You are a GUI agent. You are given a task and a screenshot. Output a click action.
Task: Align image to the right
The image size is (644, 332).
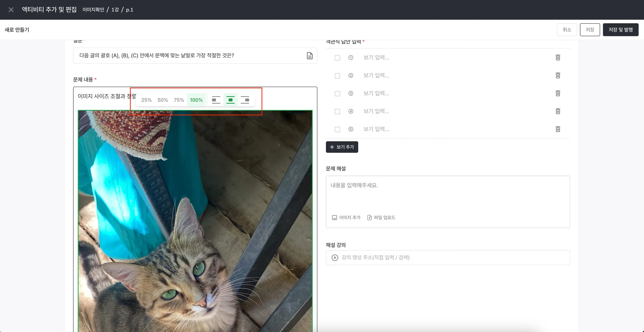coord(245,100)
